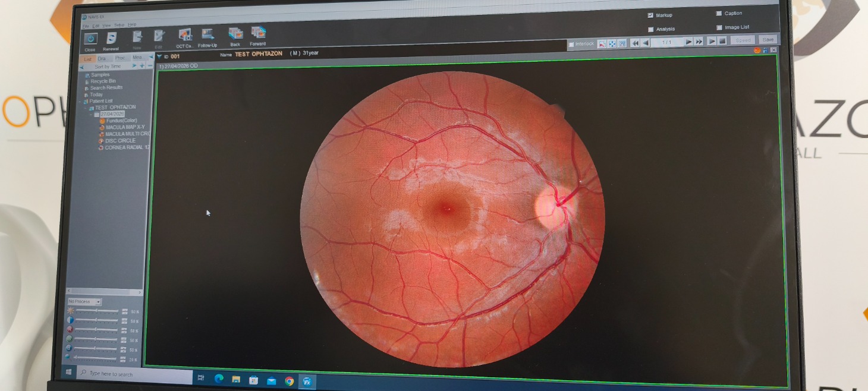Open the OCT Capture tool
This screenshot has height=391, width=868.
pos(185,36)
